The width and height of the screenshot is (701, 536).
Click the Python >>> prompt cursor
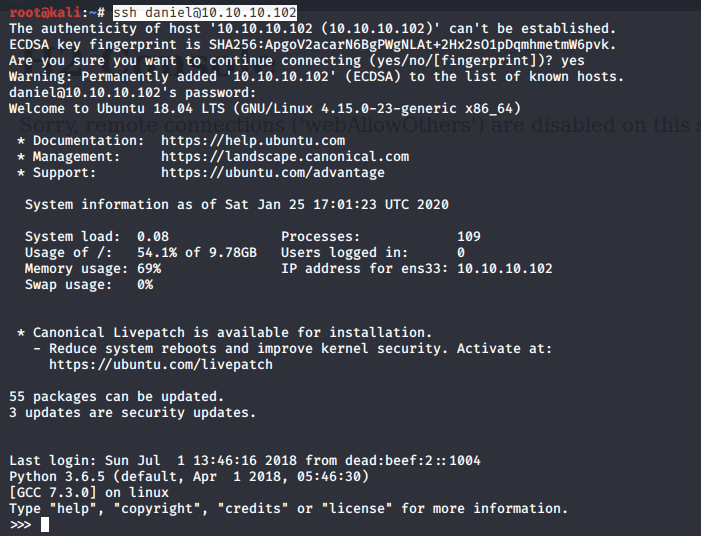click(x=45, y=525)
